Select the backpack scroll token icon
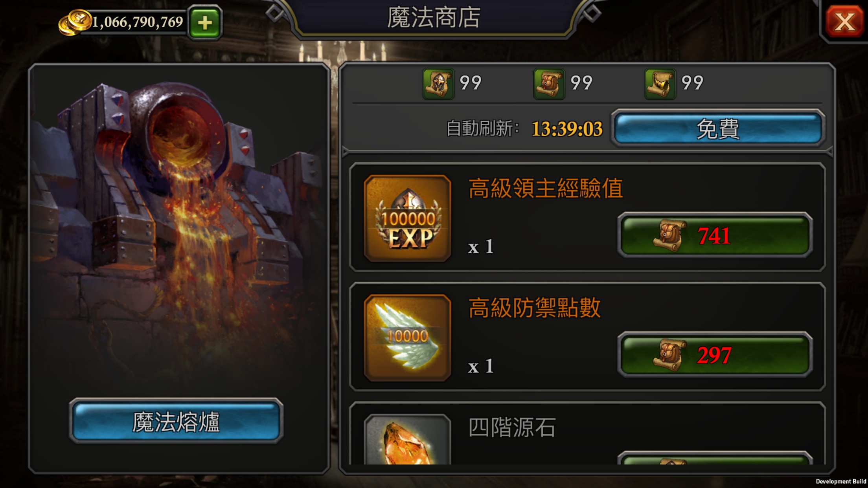 [x=549, y=84]
